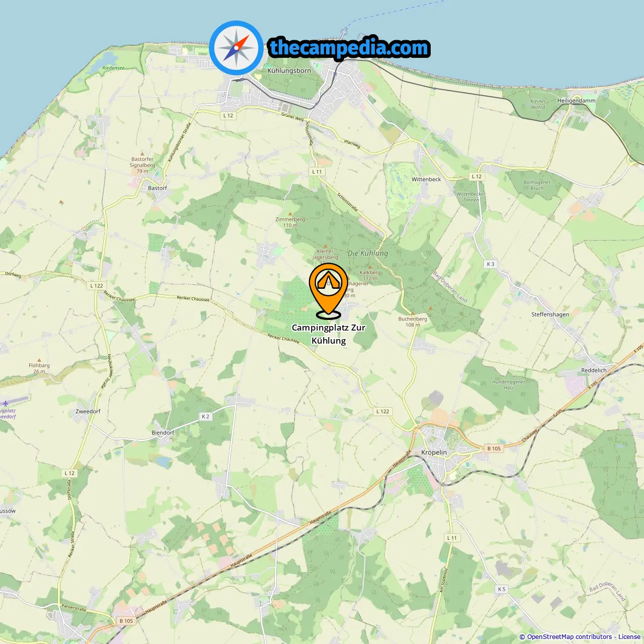644x644 pixels.
Task: Click the Wittenbeck village label
Action: click(x=426, y=179)
